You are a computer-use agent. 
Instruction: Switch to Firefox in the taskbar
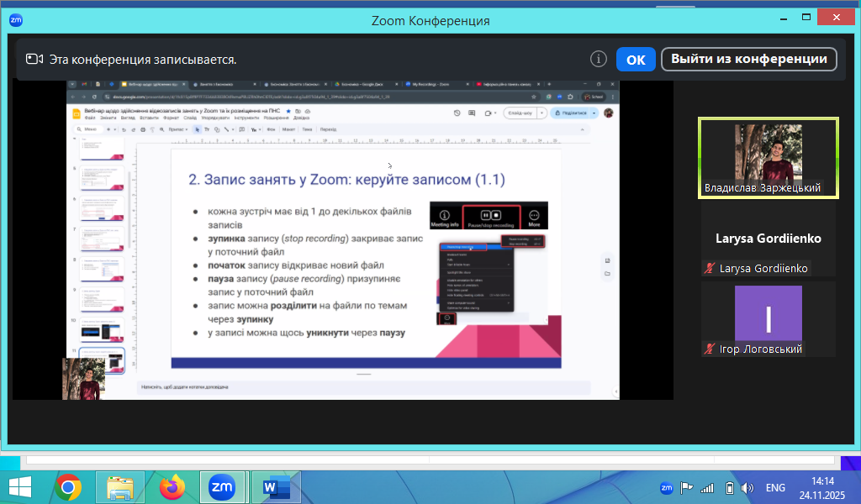172,486
